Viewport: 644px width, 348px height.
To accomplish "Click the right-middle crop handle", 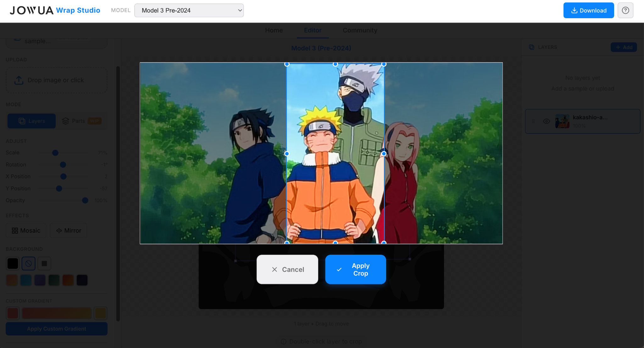I will 384,154.
